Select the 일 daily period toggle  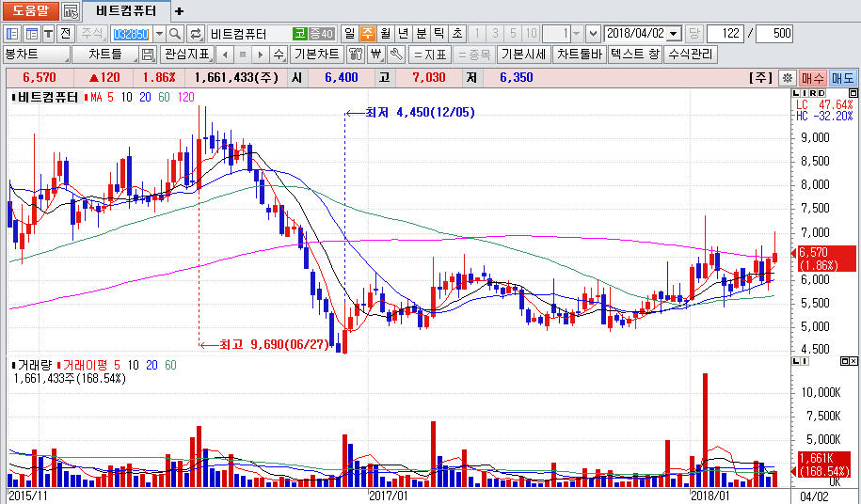(350, 34)
